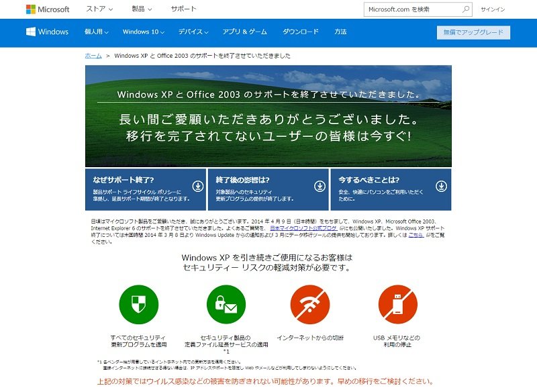
Task: Click download arrow icon on なぜサポート終了? card
Action: [198, 186]
